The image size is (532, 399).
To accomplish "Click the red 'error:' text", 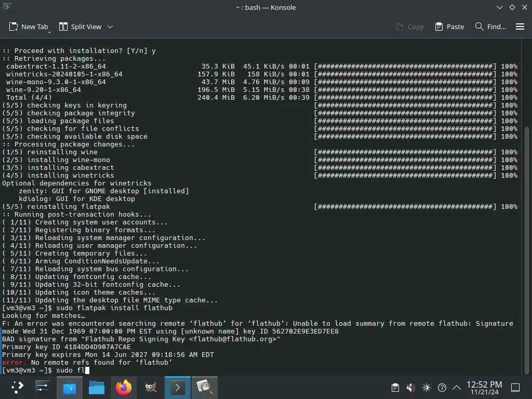I will pos(14,362).
